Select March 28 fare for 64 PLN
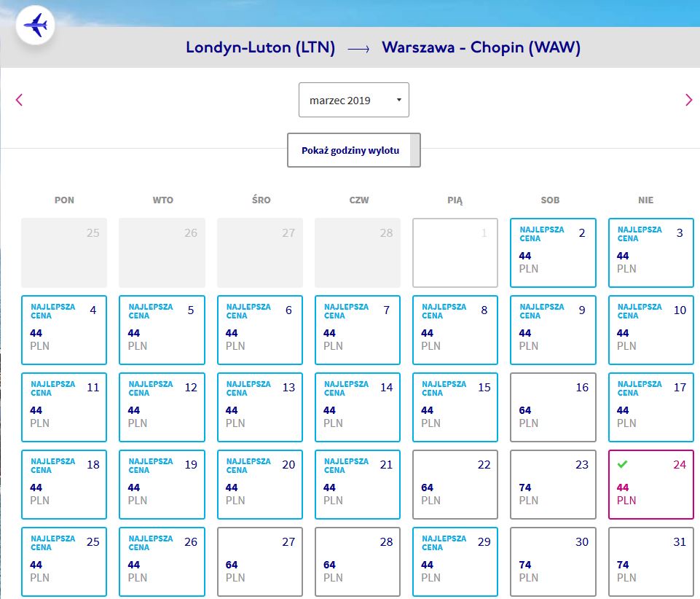700x599 pixels. 358,562
